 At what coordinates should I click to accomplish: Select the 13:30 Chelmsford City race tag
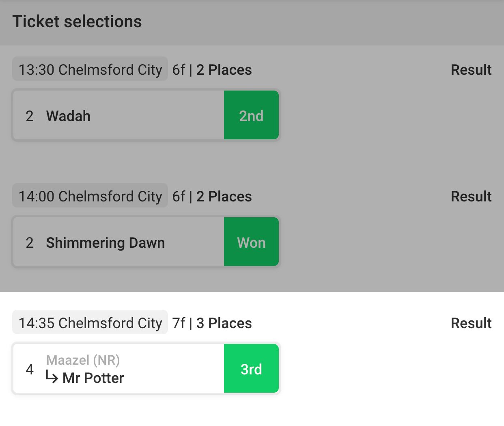[90, 69]
